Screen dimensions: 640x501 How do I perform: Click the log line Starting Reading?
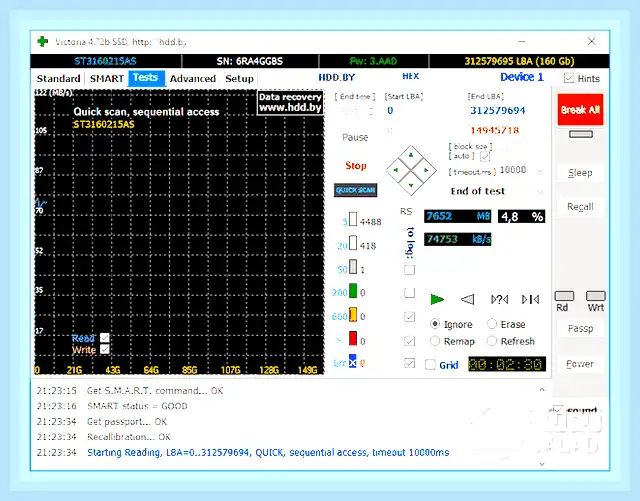tap(268, 452)
